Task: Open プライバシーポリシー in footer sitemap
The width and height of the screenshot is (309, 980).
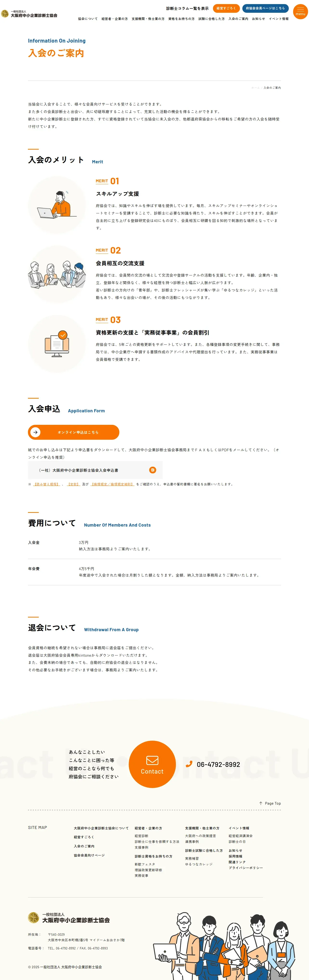Action: tap(245, 868)
